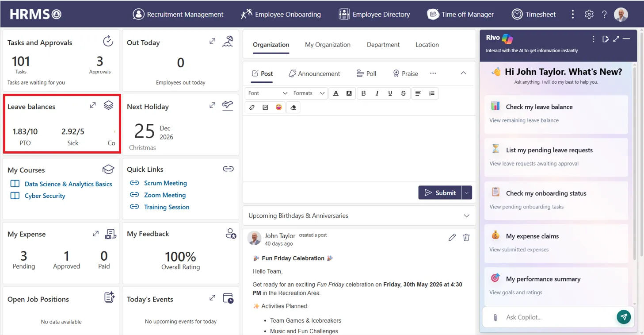Delete the Fun Friday Celebration post
The height and width of the screenshot is (335, 644).
coord(466,238)
